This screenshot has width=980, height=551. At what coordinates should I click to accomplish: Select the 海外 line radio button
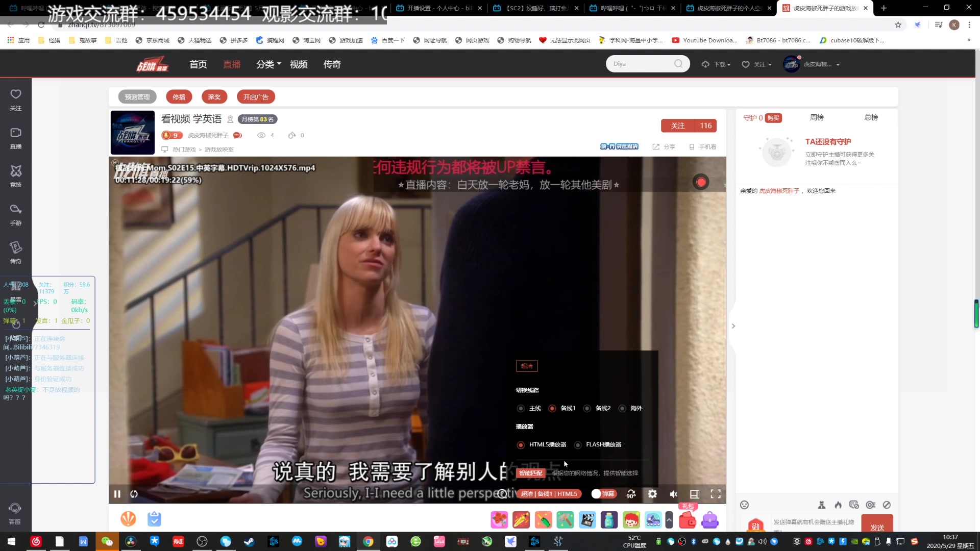(622, 408)
